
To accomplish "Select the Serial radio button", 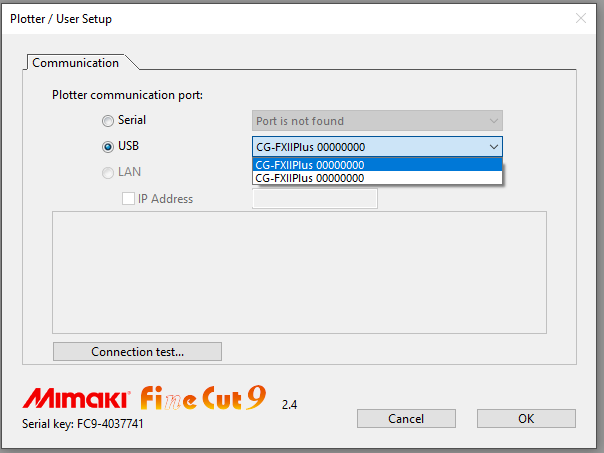I will [x=108, y=121].
